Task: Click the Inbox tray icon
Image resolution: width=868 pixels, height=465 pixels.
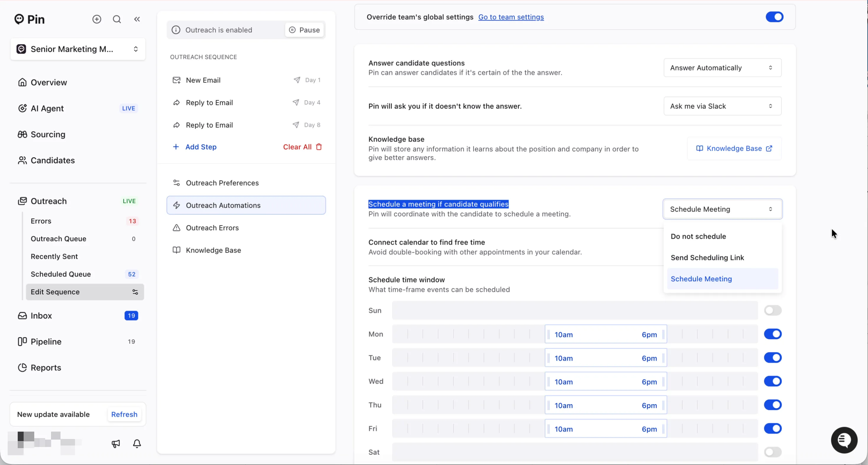Action: [22, 316]
